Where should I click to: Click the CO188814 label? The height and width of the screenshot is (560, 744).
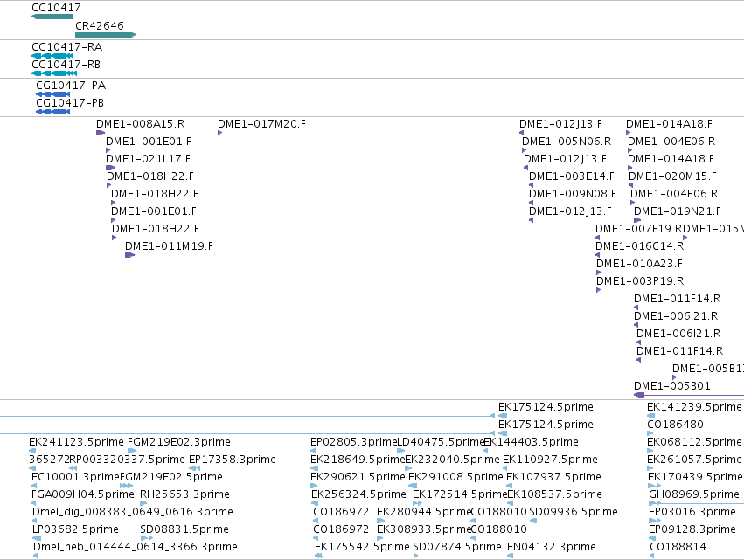[x=678, y=547]
